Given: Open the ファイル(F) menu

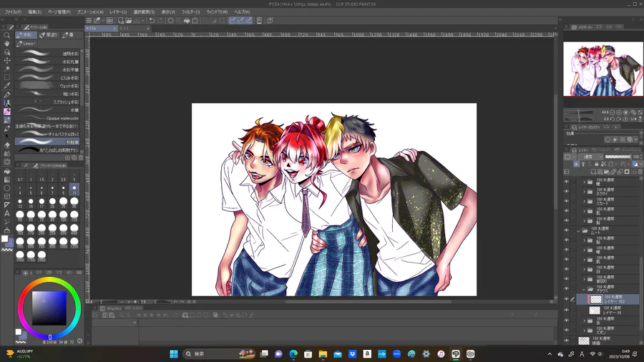Looking at the screenshot, I should (13, 12).
